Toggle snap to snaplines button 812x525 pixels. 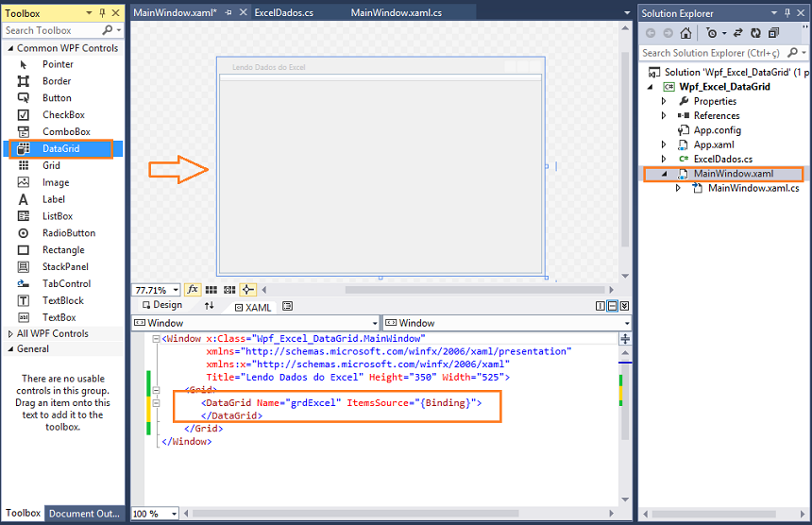(247, 290)
